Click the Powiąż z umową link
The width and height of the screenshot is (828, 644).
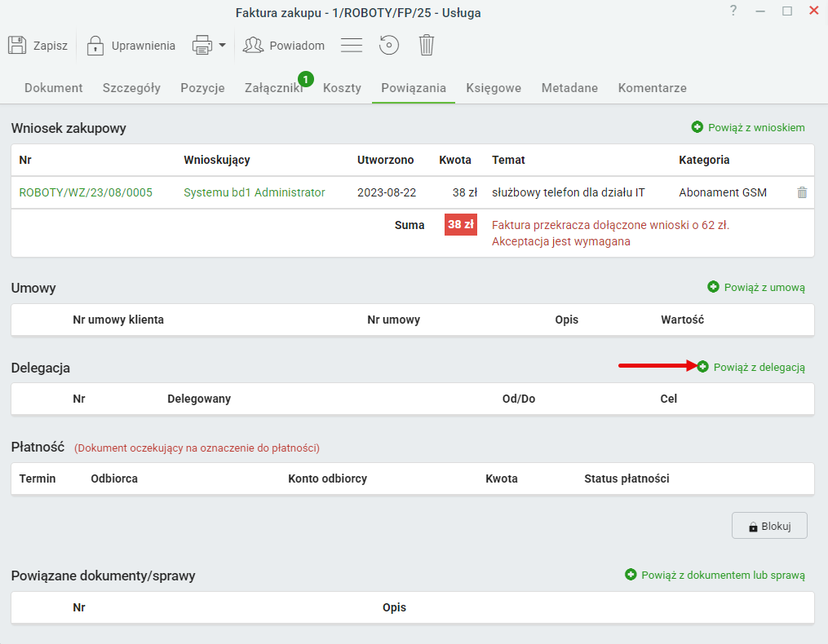(764, 288)
